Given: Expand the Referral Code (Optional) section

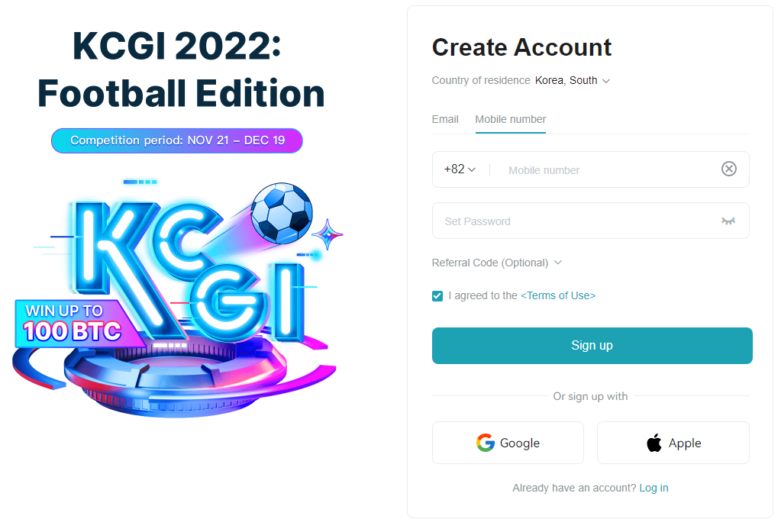Looking at the screenshot, I should tap(496, 263).
